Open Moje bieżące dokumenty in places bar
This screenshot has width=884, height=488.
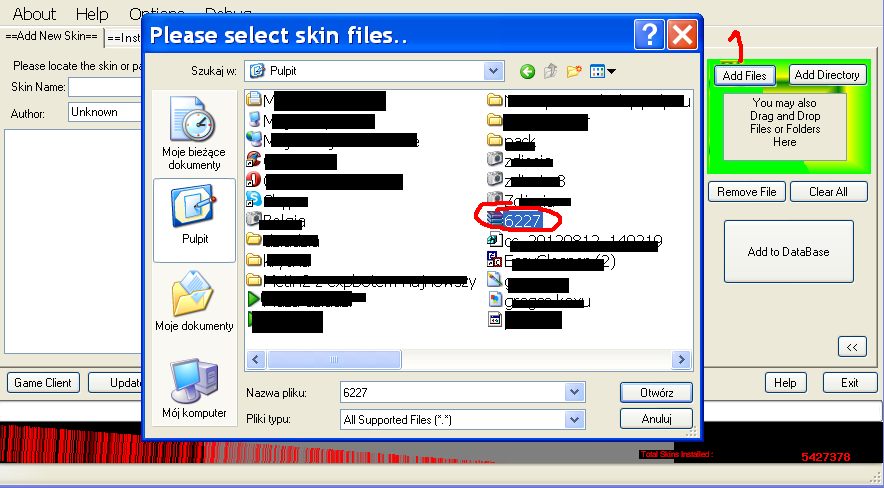point(194,134)
